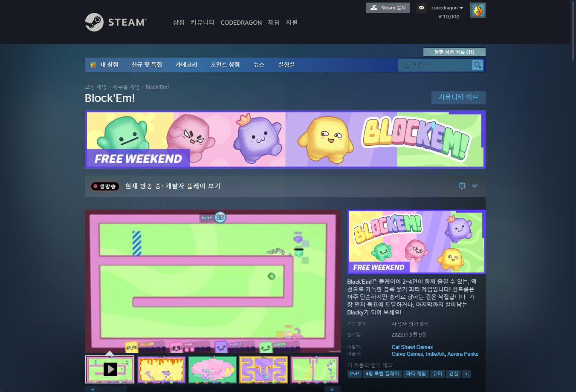Click the store search input field
The image size is (576, 392).
coord(435,65)
